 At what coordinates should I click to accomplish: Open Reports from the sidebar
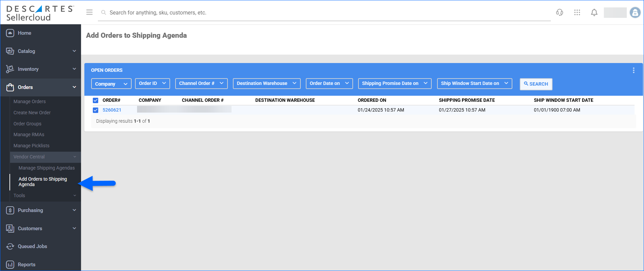click(x=26, y=265)
